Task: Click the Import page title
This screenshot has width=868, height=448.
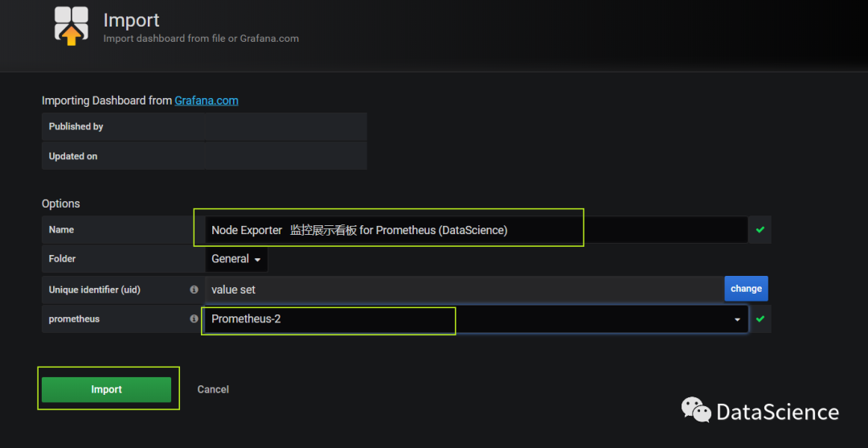Action: point(132,20)
